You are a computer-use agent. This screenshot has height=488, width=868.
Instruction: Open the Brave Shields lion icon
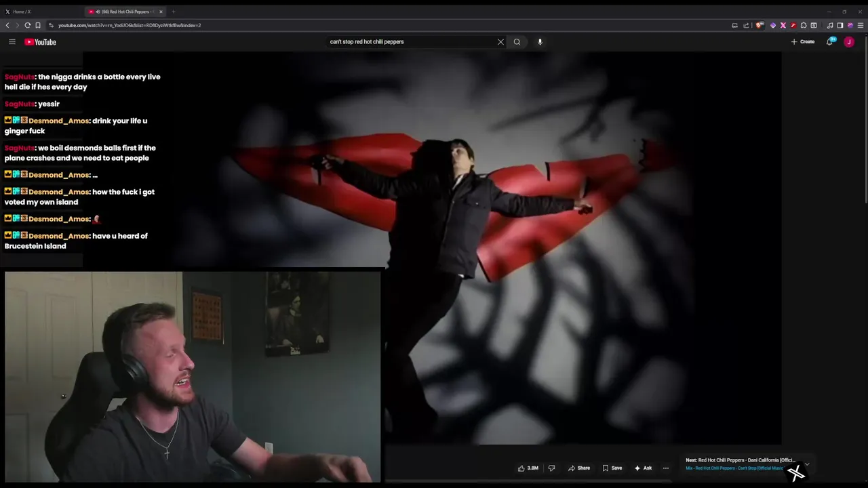759,25
